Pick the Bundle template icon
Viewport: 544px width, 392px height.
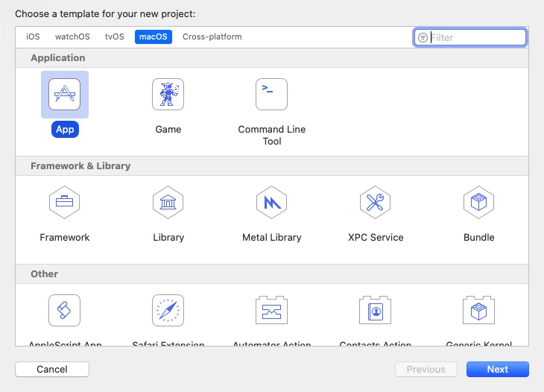(x=478, y=202)
